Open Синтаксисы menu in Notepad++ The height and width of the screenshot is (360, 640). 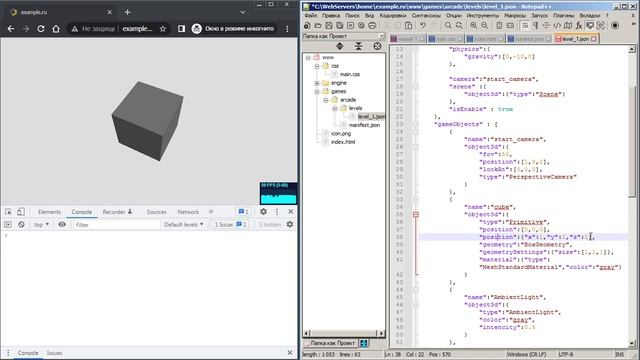point(426,16)
